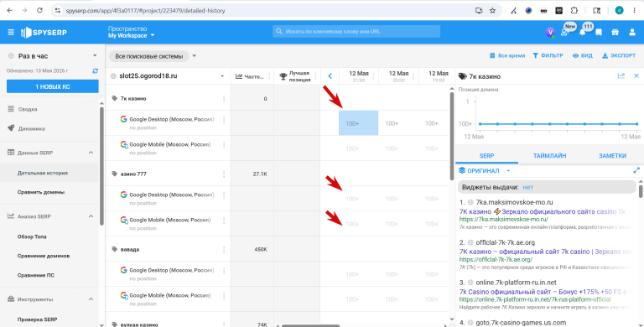This screenshot has height=327, width=644.
Task: Click the table's horizontal scrollbar
Action: point(310,326)
